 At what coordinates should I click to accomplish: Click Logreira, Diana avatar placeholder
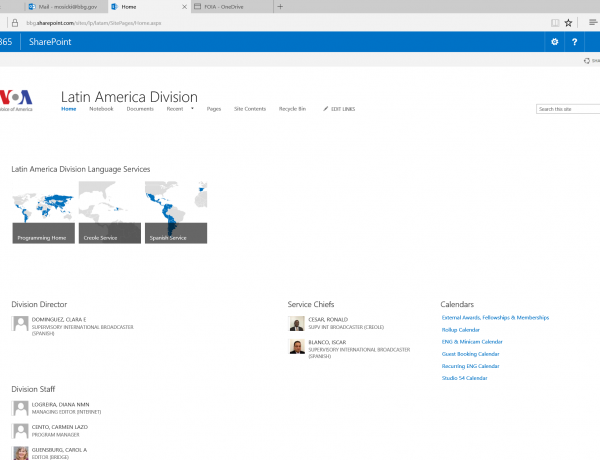[x=20, y=408]
